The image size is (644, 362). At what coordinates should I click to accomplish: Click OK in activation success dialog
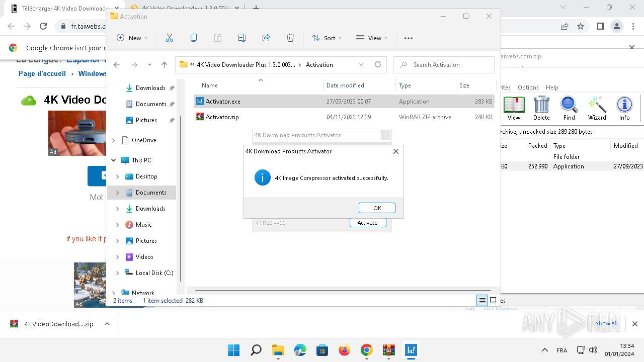coord(377,208)
